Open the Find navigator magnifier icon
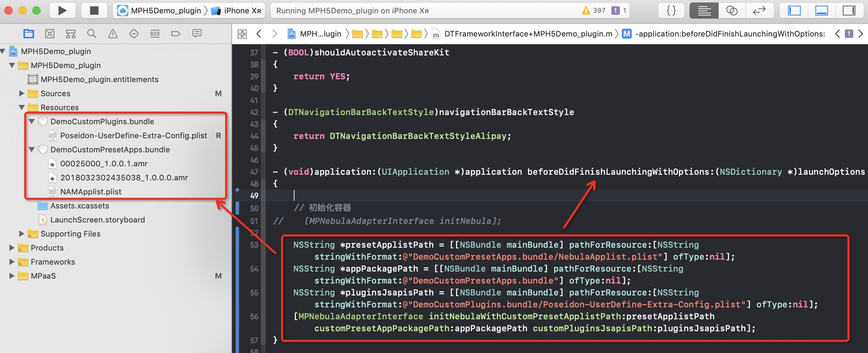 pyautogui.click(x=91, y=34)
